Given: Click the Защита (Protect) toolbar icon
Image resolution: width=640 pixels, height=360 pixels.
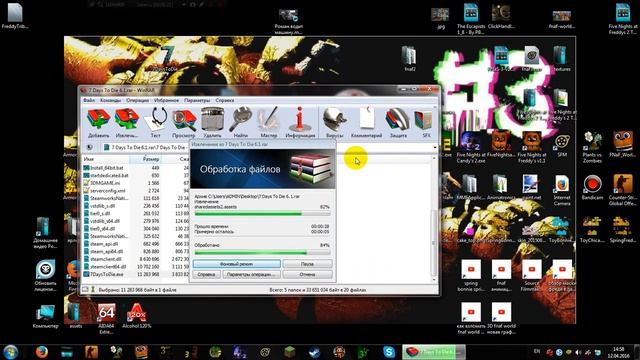Looking at the screenshot, I should tap(398, 122).
